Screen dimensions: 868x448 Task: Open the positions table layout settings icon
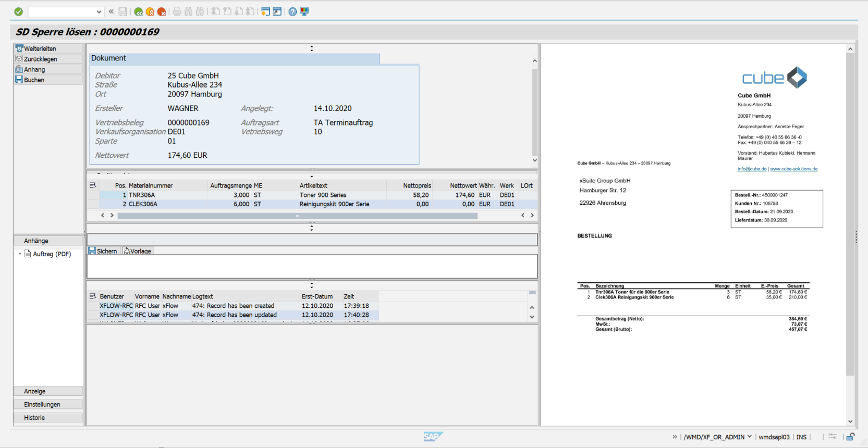93,185
